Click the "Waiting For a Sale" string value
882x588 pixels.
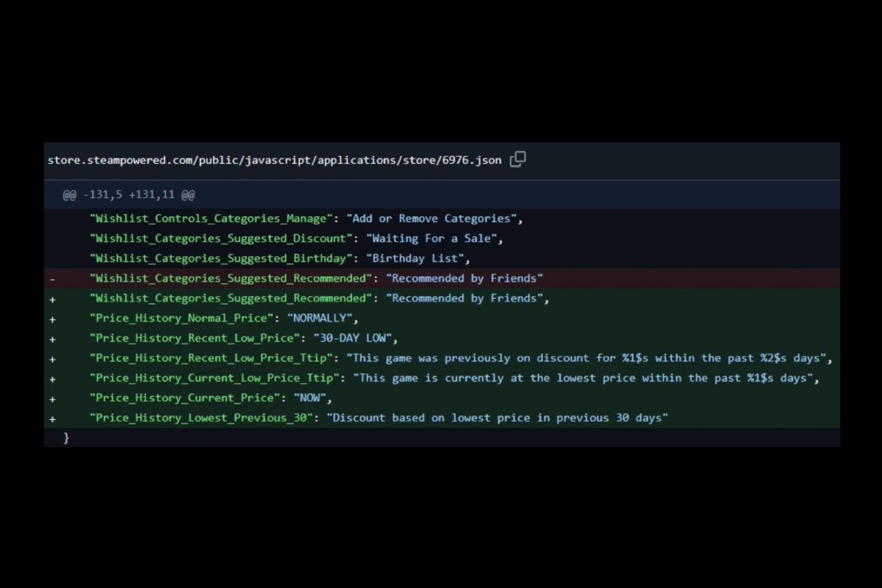pos(433,239)
